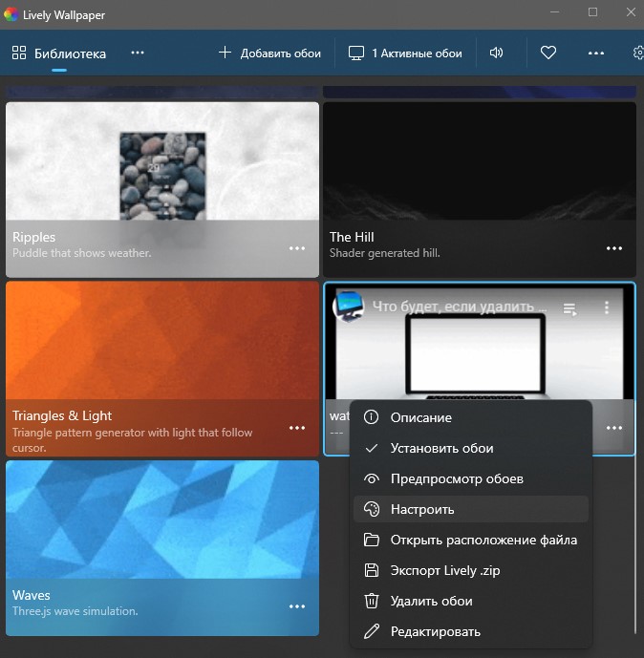Click Добавить обои button
The width and height of the screenshot is (644, 658).
coord(269,53)
